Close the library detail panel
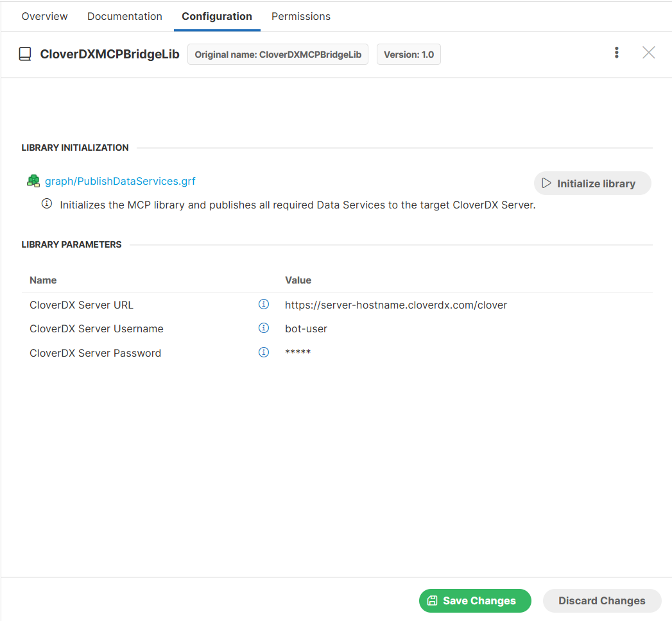The width and height of the screenshot is (672, 621). pyautogui.click(x=648, y=53)
